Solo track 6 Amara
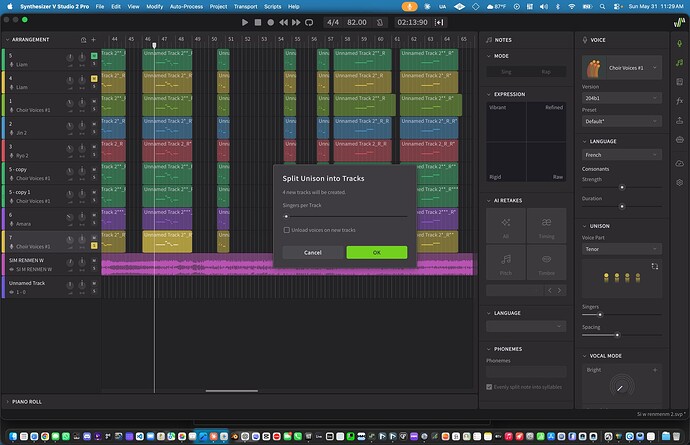The width and height of the screenshot is (690, 445). click(x=94, y=223)
